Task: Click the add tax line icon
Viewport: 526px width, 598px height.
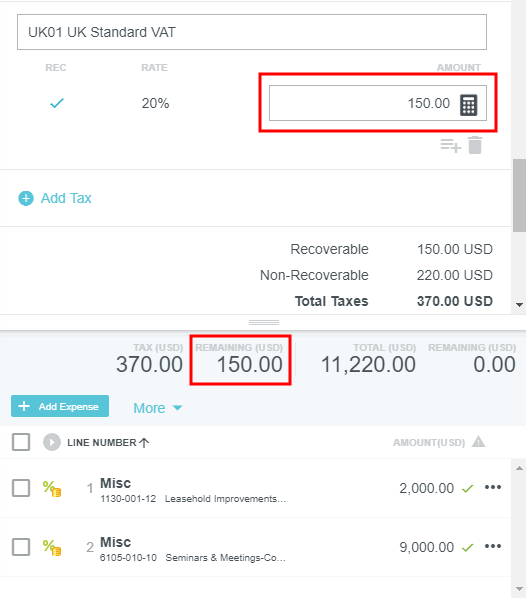Action: (x=450, y=146)
